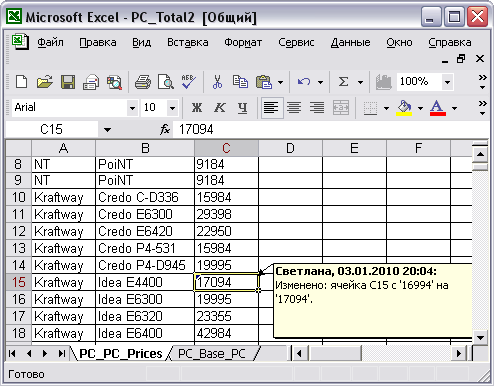The height and width of the screenshot is (386, 494).
Task: Expand formatting toolbar options chevron
Action: click(x=482, y=108)
